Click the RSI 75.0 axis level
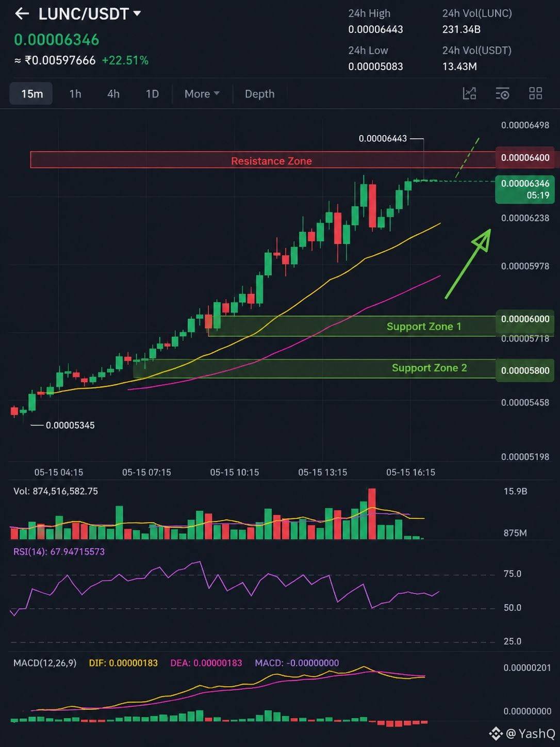The width and height of the screenshot is (560, 747). click(x=512, y=574)
